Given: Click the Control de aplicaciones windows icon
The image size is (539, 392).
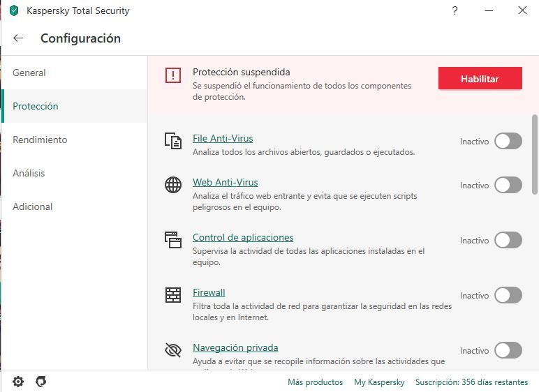Looking at the screenshot, I should point(172,240).
